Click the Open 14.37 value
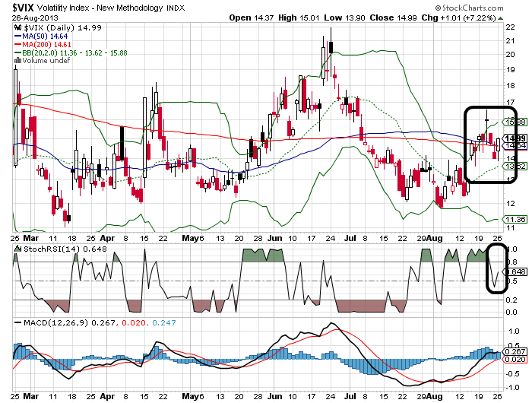The width and height of the screenshot is (532, 403). [x=251, y=17]
